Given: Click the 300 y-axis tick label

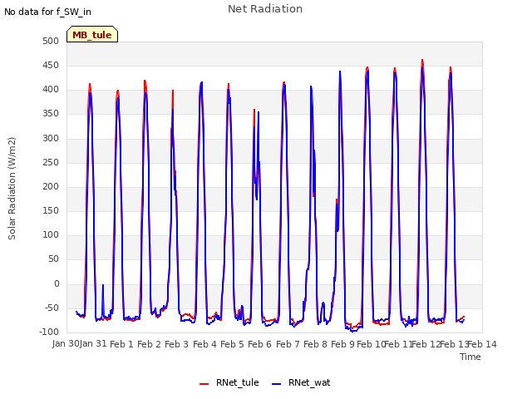Looking at the screenshot, I should [x=51, y=138].
